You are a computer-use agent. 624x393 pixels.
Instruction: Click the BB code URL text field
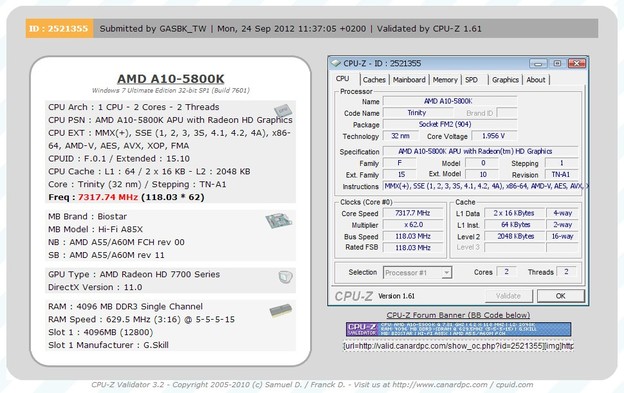tap(458, 346)
